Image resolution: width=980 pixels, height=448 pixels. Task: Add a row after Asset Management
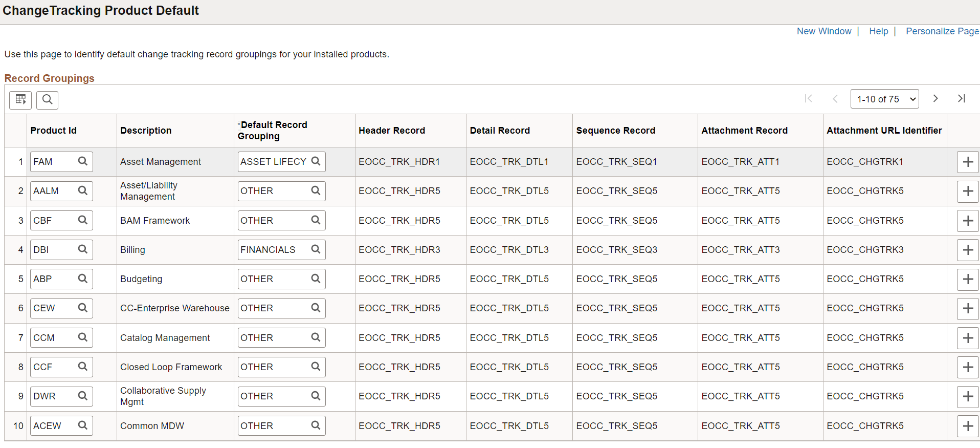click(x=968, y=162)
